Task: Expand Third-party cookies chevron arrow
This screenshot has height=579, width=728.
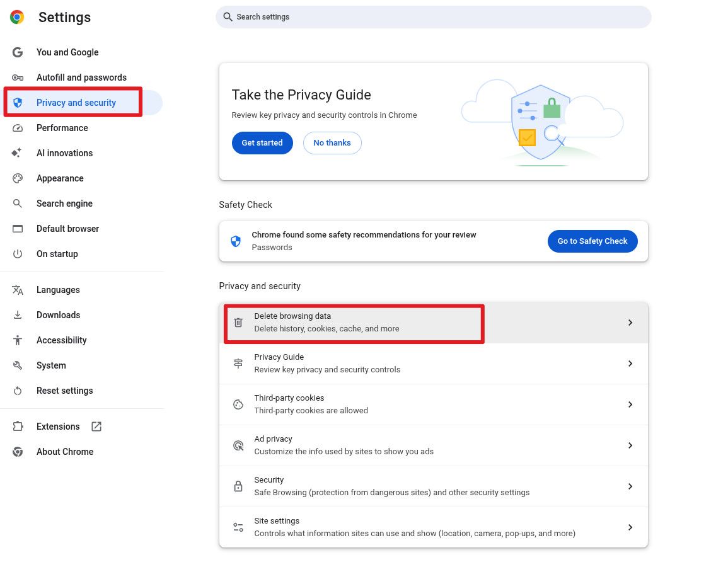Action: click(x=630, y=404)
